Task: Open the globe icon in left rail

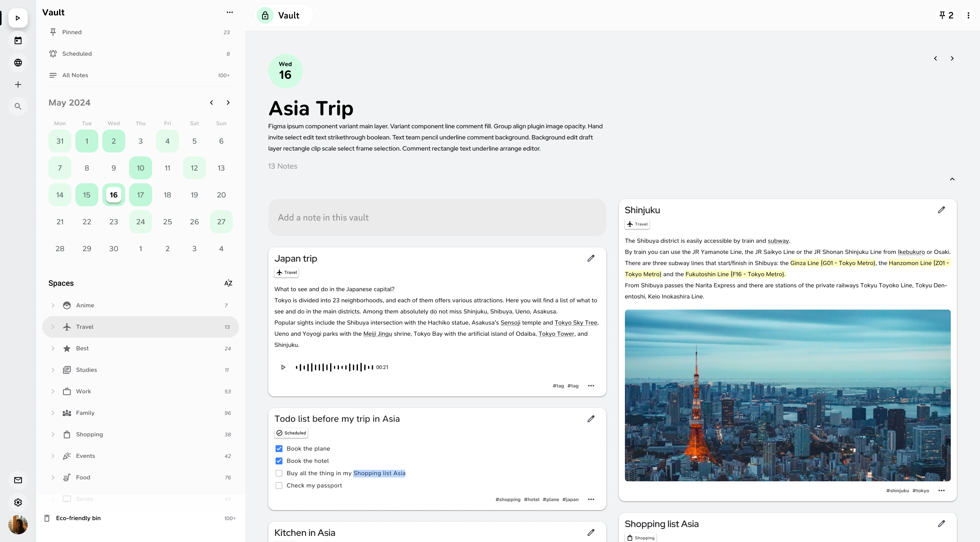Action: [x=18, y=63]
